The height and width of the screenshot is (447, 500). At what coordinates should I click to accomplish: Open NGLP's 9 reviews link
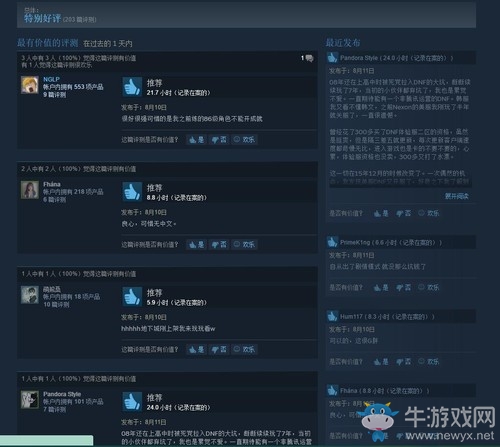point(54,95)
